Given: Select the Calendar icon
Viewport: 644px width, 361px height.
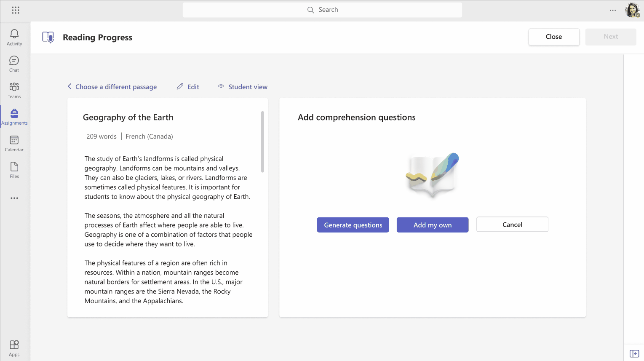Looking at the screenshot, I should (14, 140).
